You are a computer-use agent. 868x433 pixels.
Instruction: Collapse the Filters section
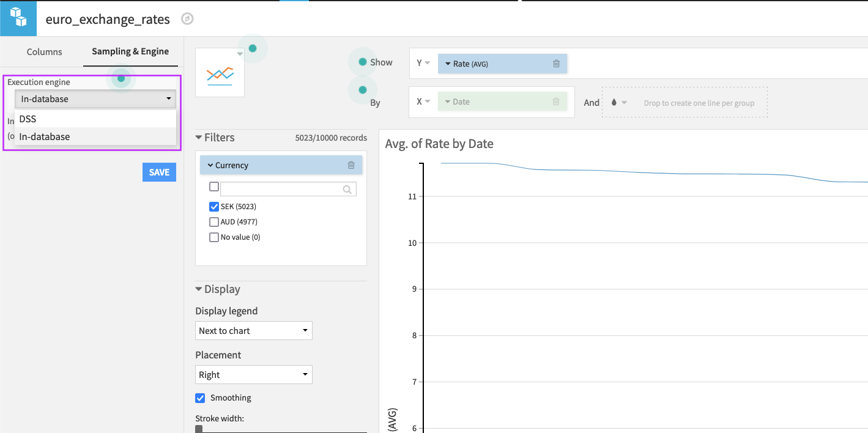[199, 138]
